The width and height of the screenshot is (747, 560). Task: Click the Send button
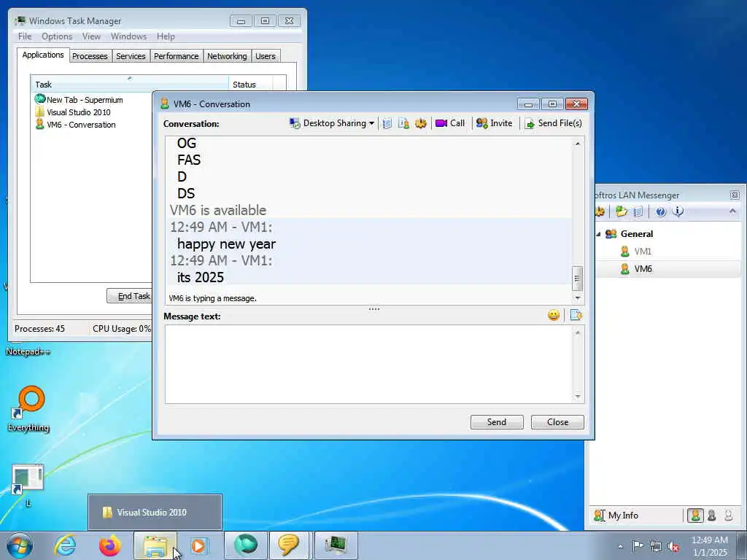[496, 422]
